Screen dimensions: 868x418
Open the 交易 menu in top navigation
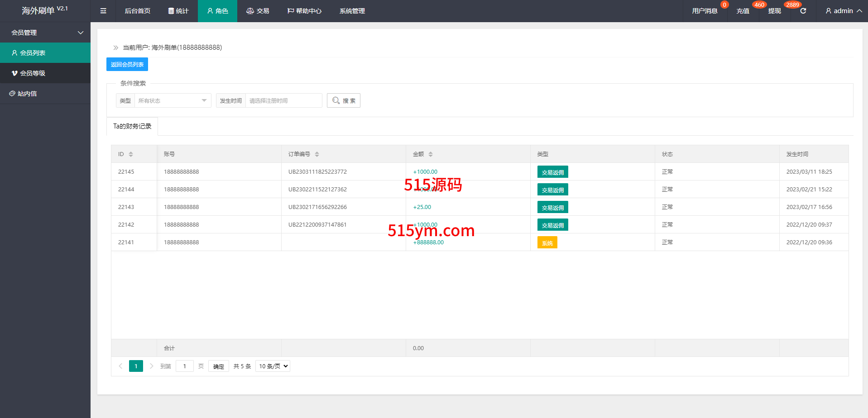point(258,11)
